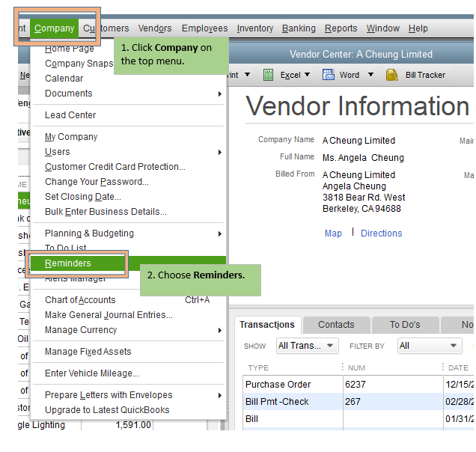Choose Reminders in Company menu
476x452 pixels.
pyautogui.click(x=129, y=263)
